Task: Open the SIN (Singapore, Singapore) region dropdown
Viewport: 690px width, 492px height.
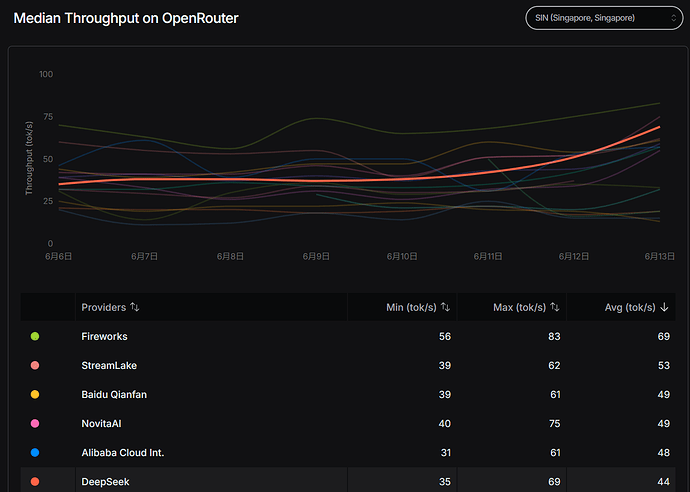Action: [x=604, y=18]
